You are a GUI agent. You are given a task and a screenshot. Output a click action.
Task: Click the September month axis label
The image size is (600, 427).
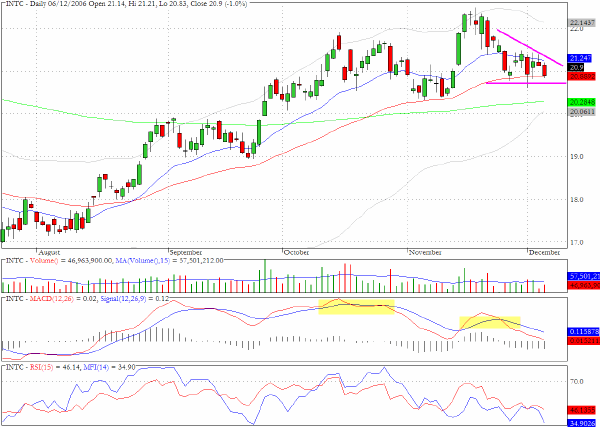(x=185, y=253)
